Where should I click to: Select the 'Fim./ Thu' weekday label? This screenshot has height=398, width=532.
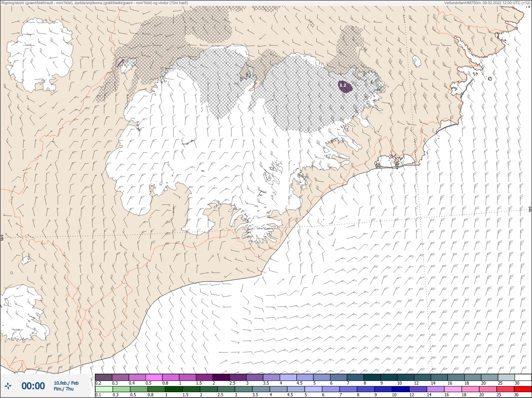(x=64, y=389)
